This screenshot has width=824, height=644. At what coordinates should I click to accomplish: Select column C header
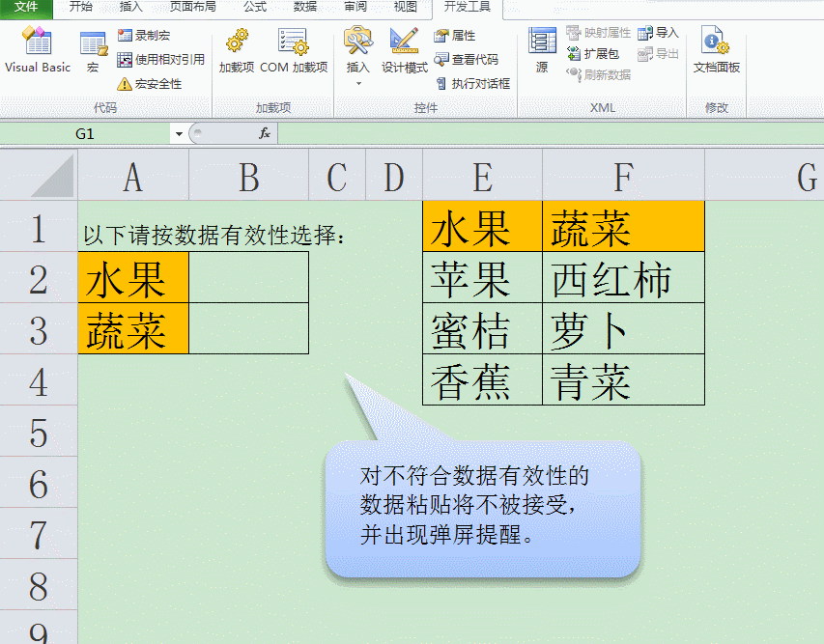click(337, 177)
